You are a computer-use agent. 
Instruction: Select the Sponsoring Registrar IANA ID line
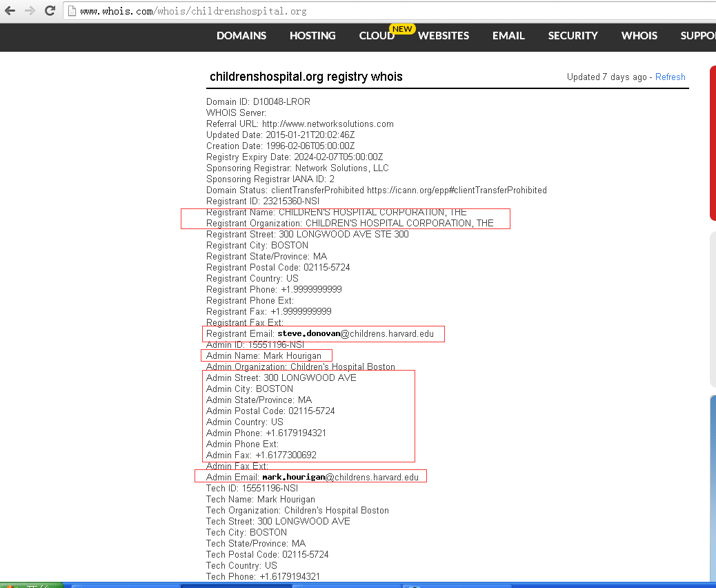270,179
